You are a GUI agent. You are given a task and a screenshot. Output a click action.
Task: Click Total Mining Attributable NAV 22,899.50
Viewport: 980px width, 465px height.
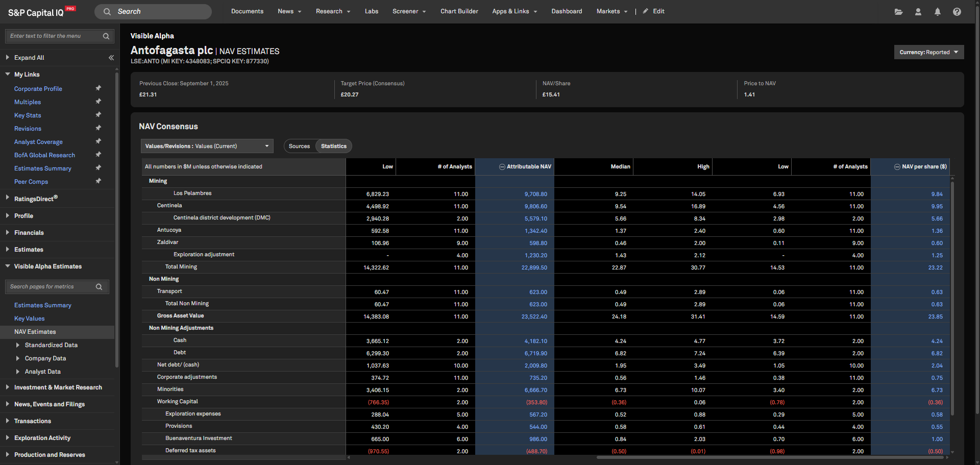point(534,267)
